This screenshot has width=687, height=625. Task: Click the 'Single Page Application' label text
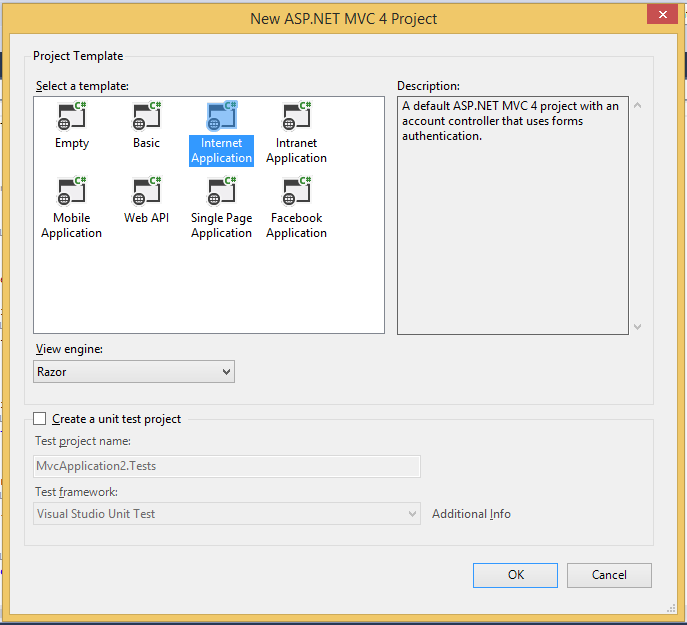point(222,225)
